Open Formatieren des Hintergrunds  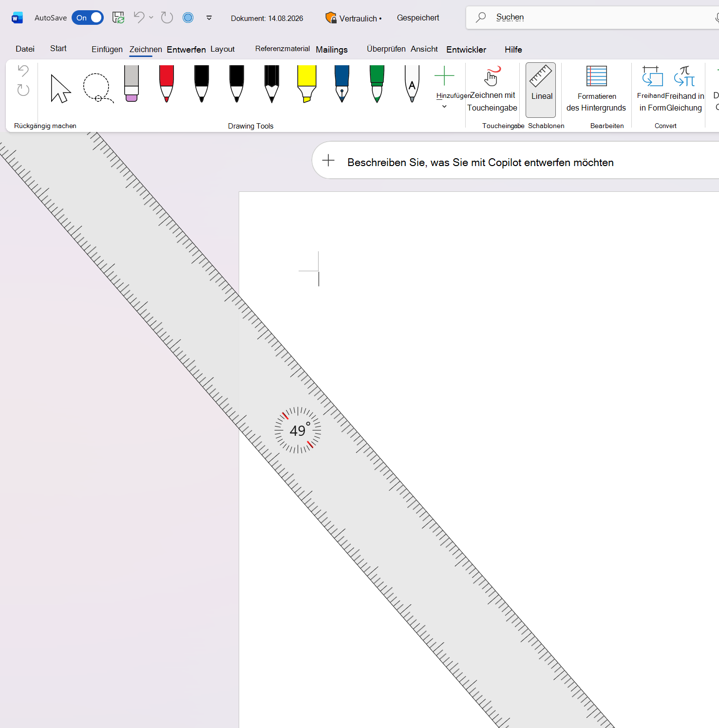[x=596, y=90]
